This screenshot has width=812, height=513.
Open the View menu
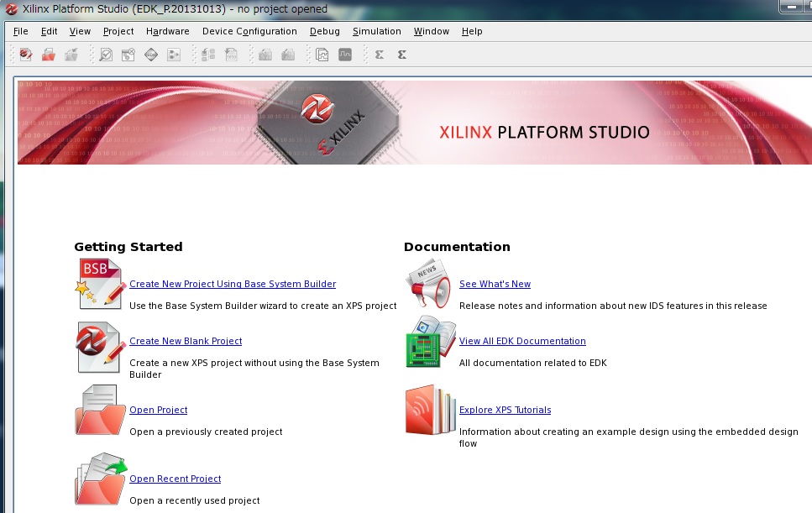80,31
